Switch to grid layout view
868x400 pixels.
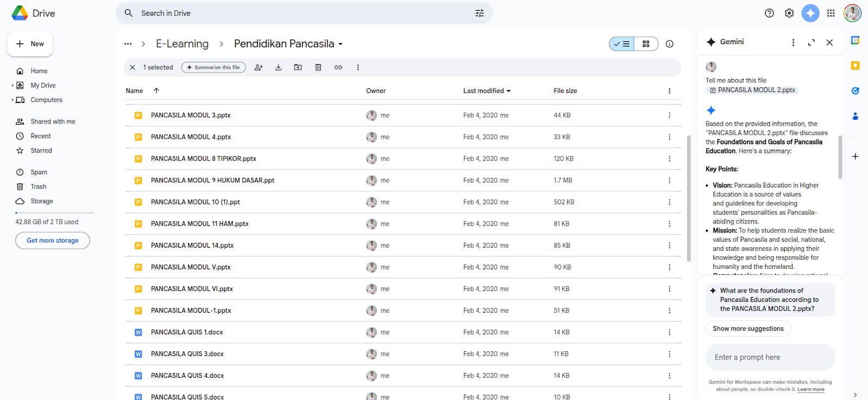click(x=646, y=44)
